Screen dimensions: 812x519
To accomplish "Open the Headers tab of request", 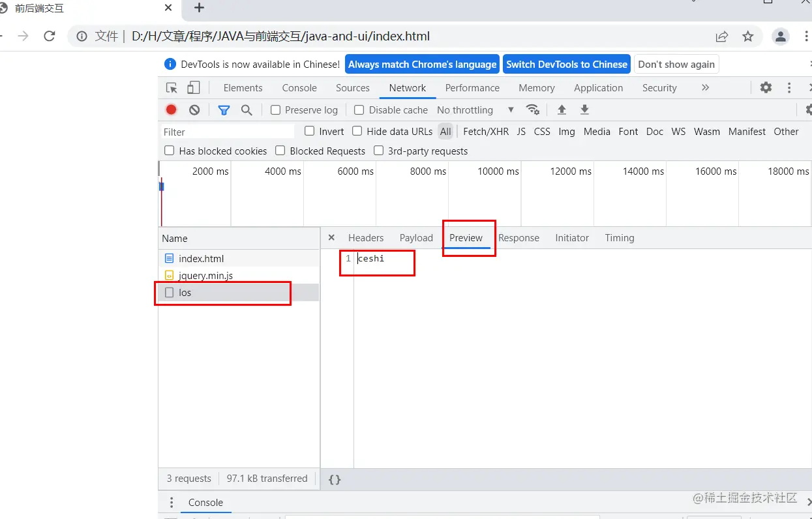I will pos(366,238).
